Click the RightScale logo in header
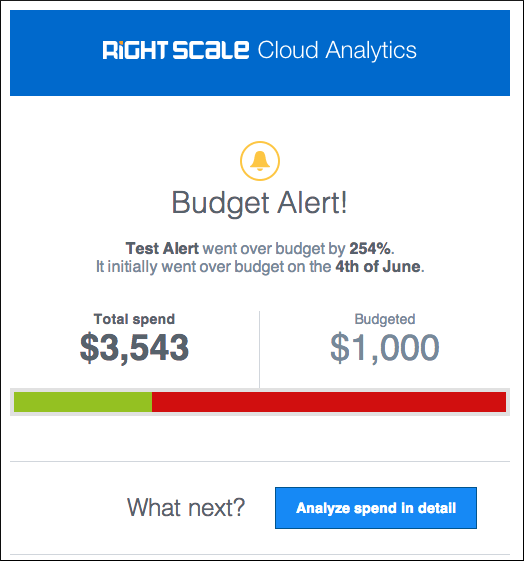 pos(176,50)
